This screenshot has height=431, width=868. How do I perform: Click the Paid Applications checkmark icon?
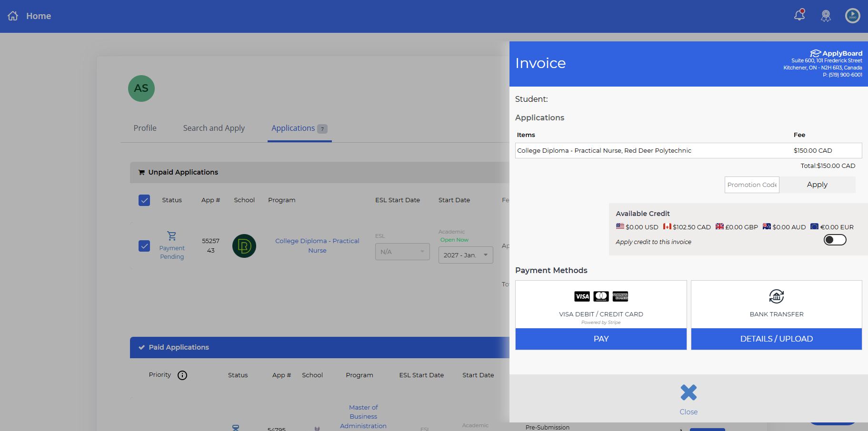tap(141, 347)
